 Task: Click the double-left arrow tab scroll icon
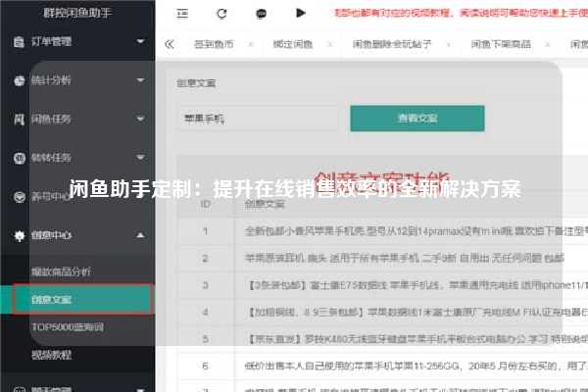pos(170,44)
